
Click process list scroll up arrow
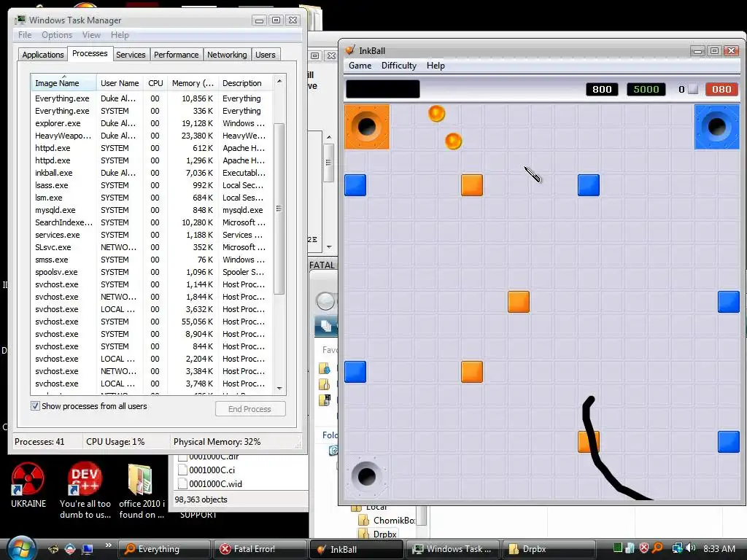[279, 82]
